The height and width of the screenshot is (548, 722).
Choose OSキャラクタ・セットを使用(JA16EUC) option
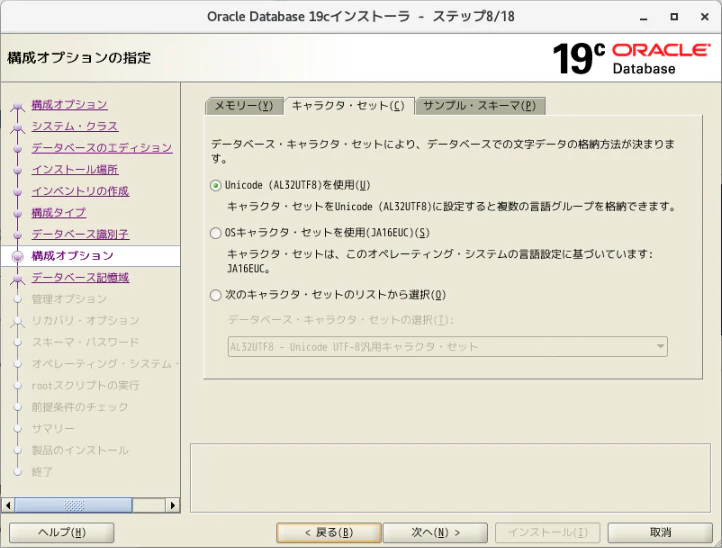[215, 233]
